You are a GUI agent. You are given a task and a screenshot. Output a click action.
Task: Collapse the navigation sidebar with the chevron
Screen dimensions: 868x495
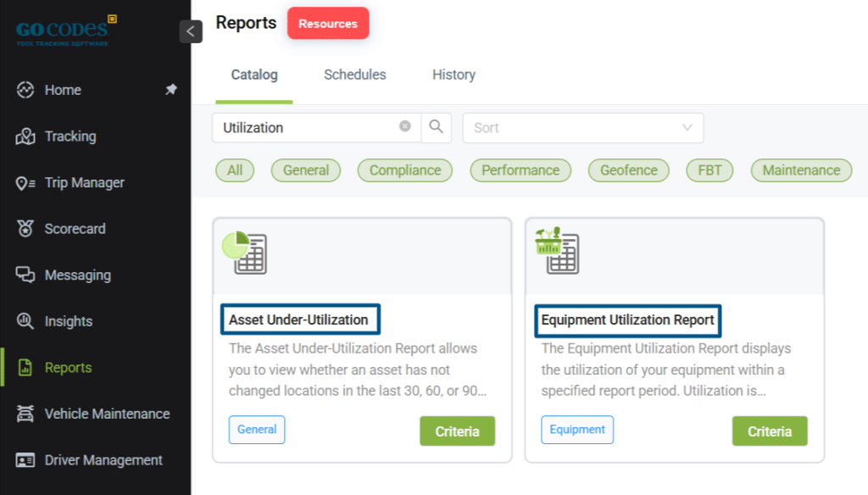point(191,31)
